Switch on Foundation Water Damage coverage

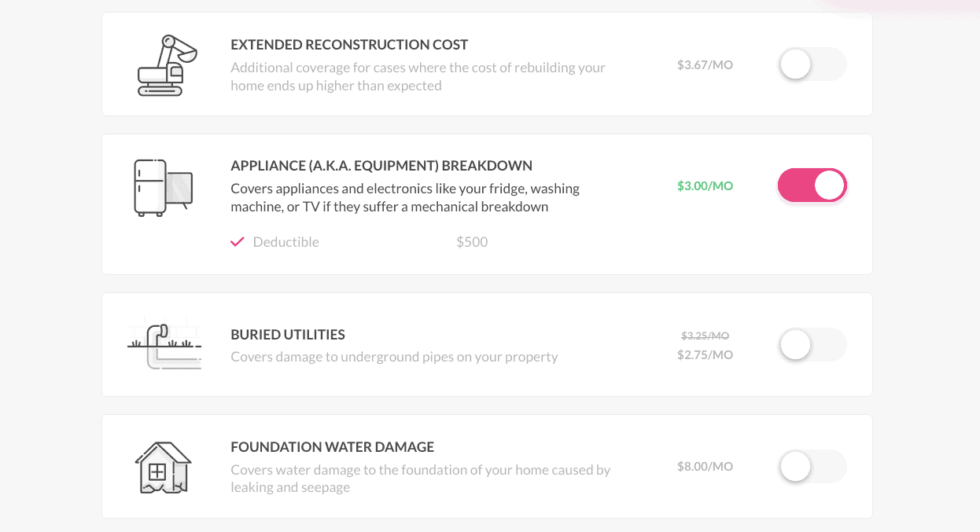(812, 467)
